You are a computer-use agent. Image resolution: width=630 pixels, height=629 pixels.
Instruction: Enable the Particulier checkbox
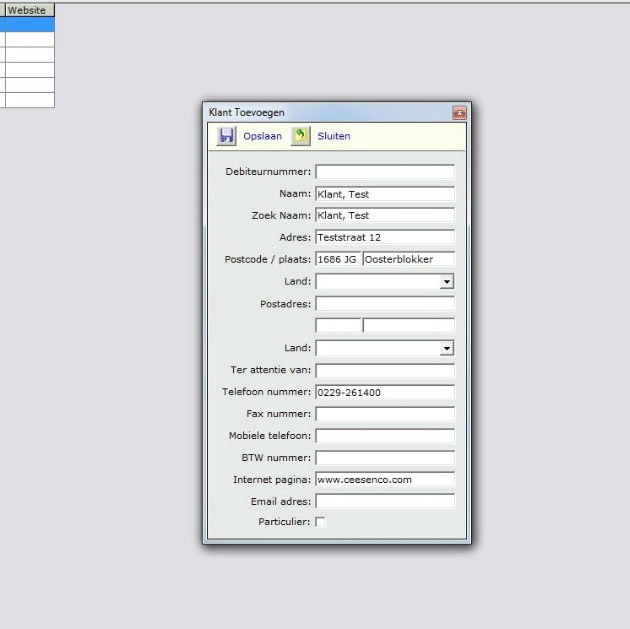point(320,522)
